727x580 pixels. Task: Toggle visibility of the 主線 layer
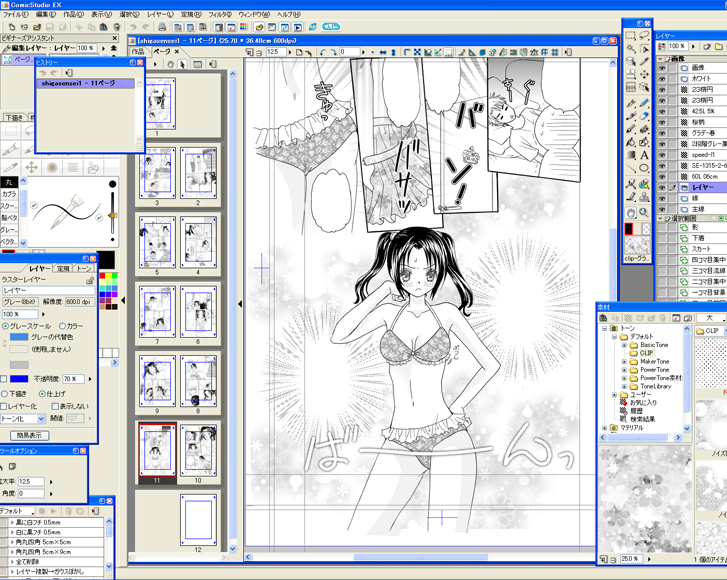coord(662,209)
